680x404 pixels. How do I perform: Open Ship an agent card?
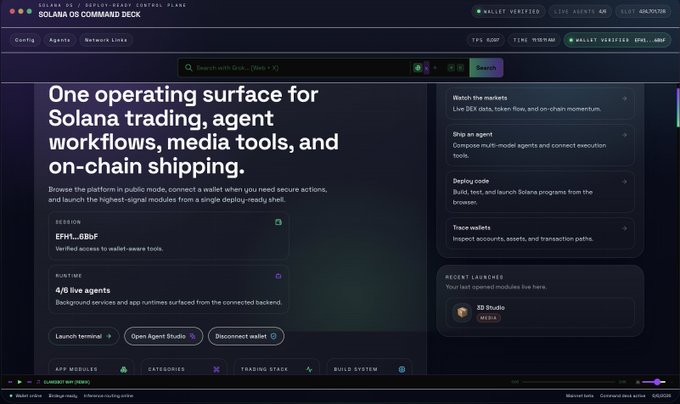tap(540, 145)
